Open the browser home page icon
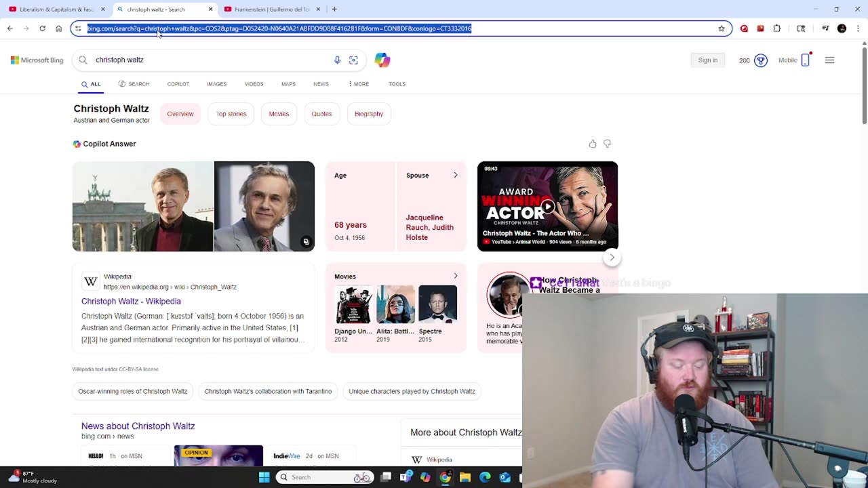The image size is (868, 488). (58, 28)
